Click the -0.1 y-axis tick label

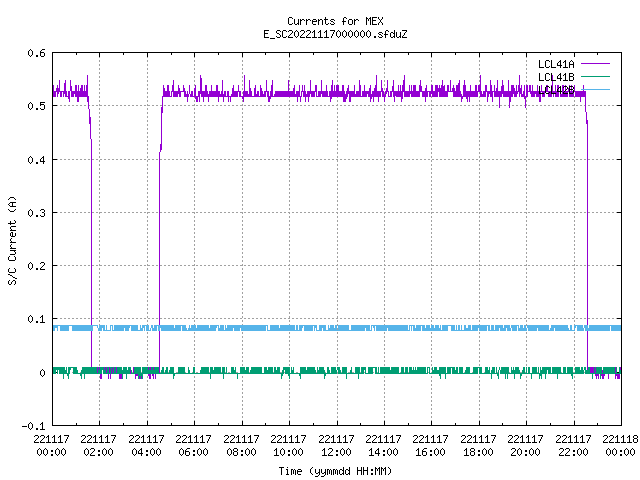(33, 426)
